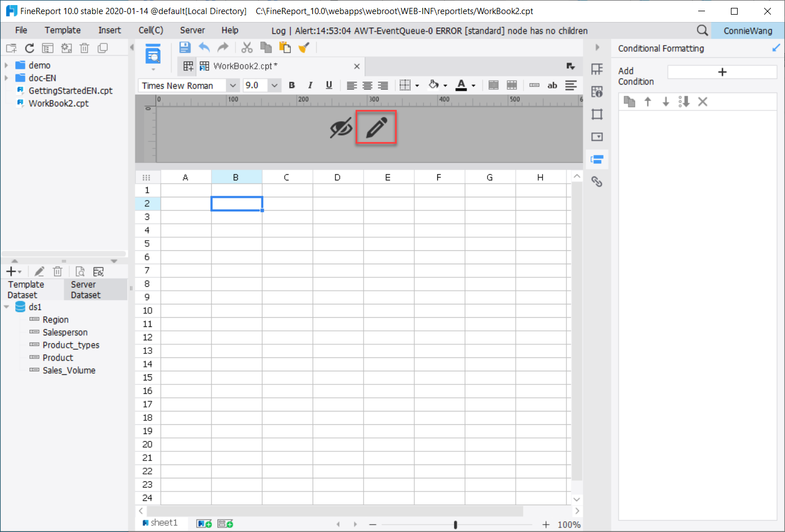Open the Hyperlink panel from the right sidebar
Image resolution: width=785 pixels, height=532 pixels.
(x=597, y=181)
